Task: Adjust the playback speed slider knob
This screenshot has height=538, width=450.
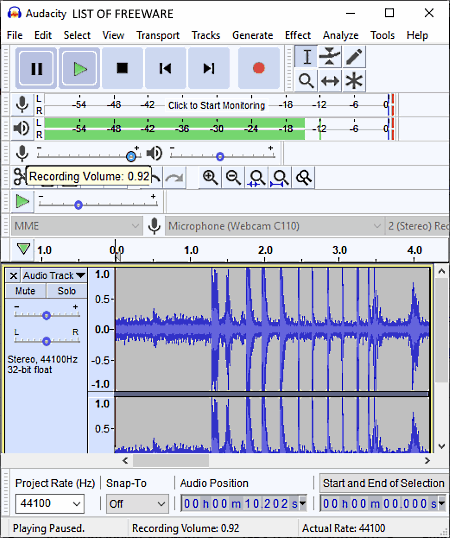Action: click(79, 205)
